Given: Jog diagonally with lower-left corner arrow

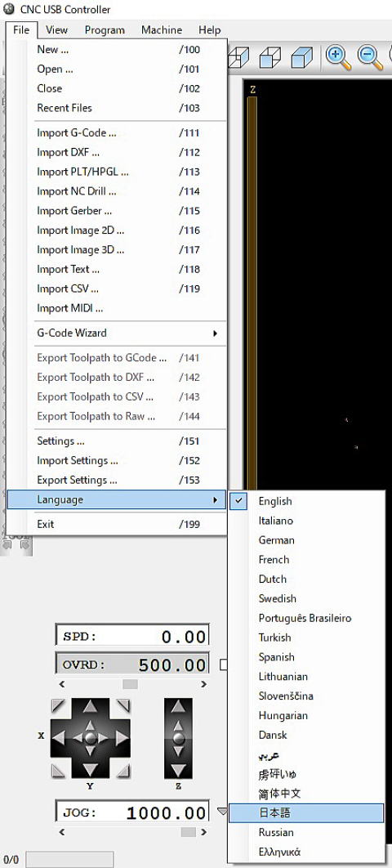Looking at the screenshot, I should pyautogui.click(x=58, y=771).
